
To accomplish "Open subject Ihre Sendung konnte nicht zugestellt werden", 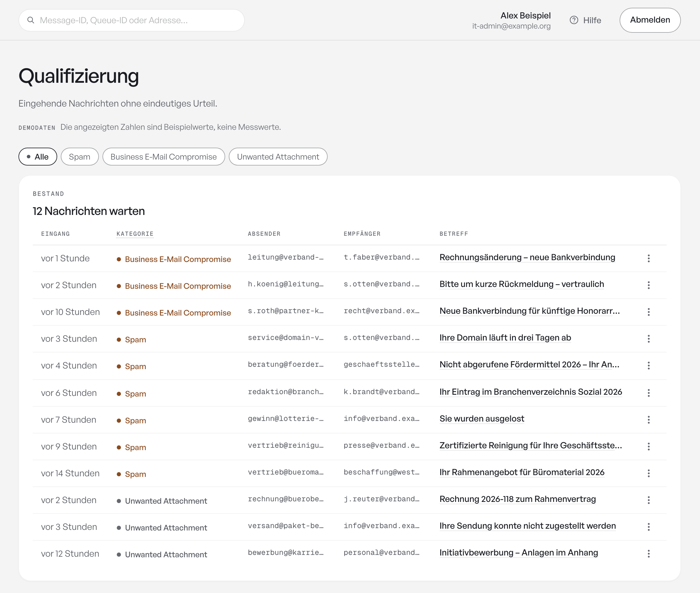I will coord(528,526).
